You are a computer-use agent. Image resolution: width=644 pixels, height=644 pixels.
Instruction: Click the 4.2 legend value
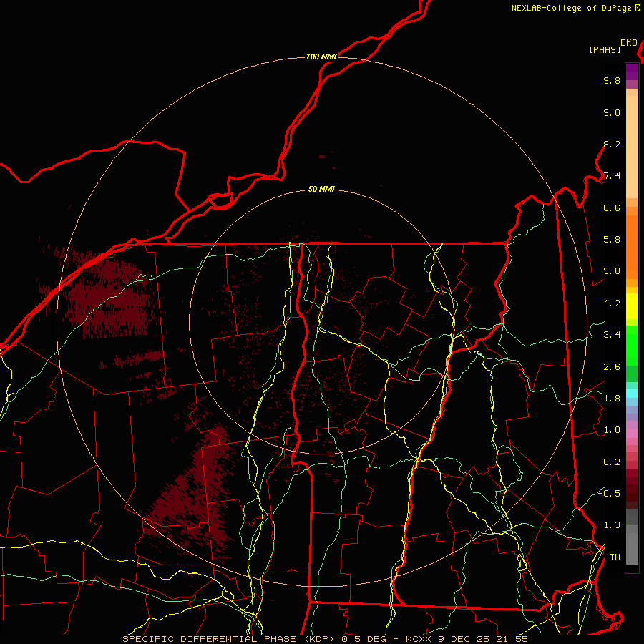(x=612, y=303)
